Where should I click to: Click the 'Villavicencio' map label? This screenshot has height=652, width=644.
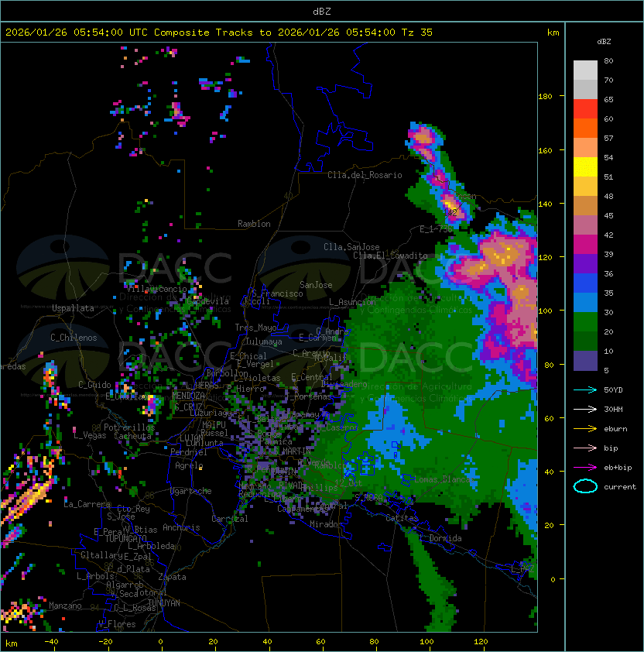point(156,289)
